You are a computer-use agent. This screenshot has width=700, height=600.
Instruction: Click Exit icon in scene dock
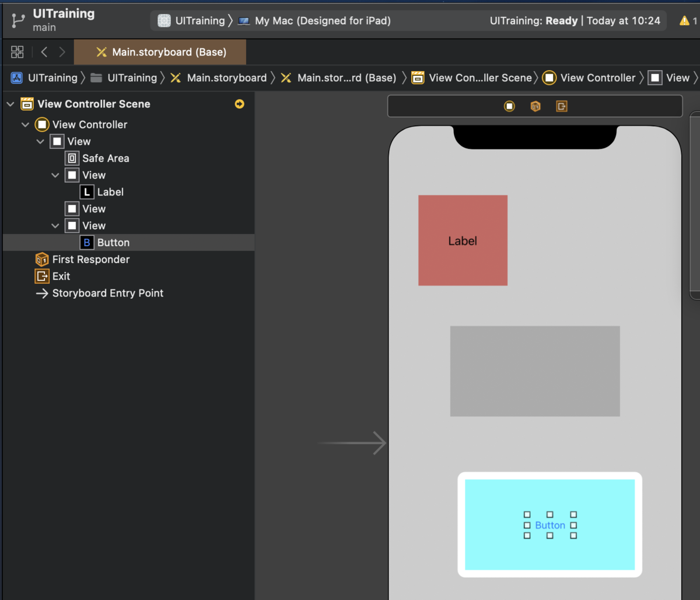pyautogui.click(x=562, y=106)
